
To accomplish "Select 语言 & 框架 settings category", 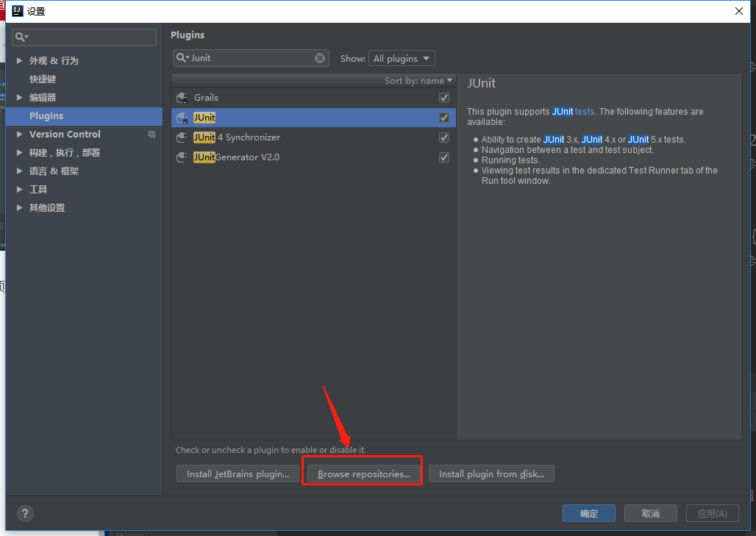I will click(x=54, y=171).
